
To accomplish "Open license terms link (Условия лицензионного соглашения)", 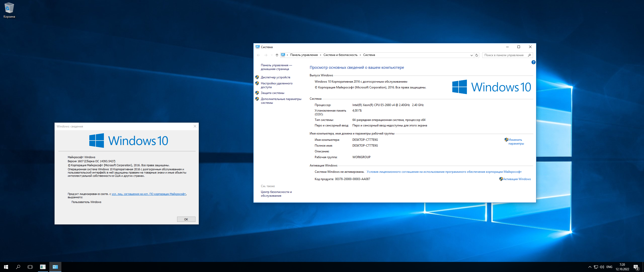I will coord(444,172).
